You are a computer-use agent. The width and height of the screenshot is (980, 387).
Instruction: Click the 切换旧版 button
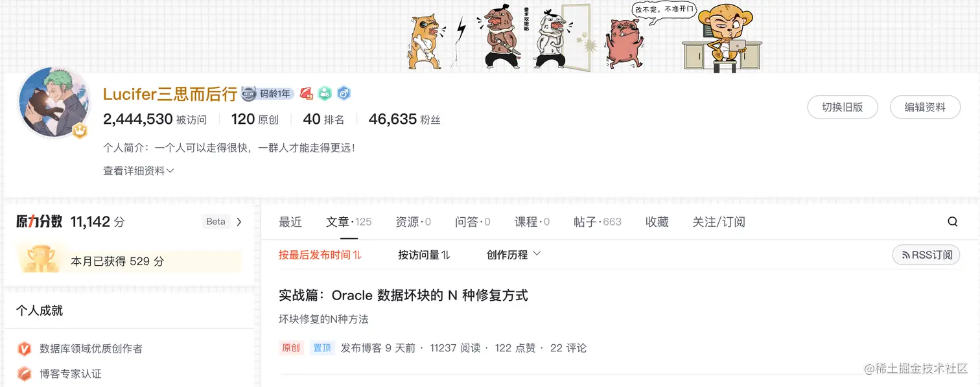843,107
